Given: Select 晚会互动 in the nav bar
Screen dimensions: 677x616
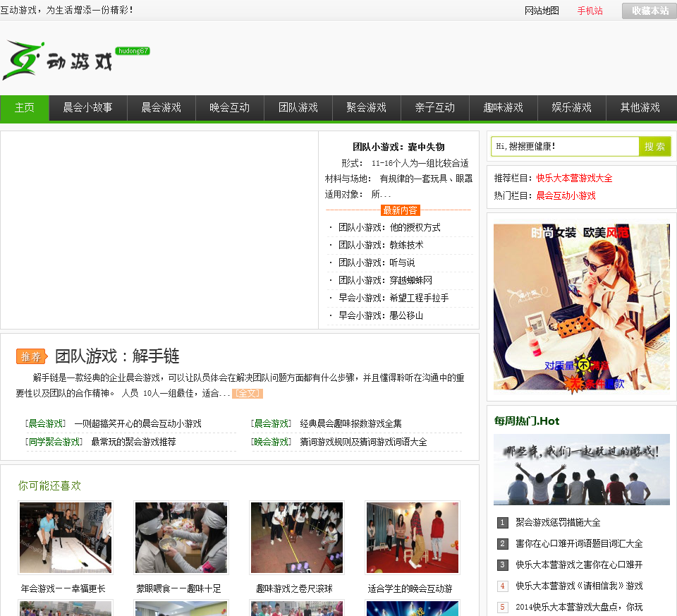Looking at the screenshot, I should click(x=230, y=107).
